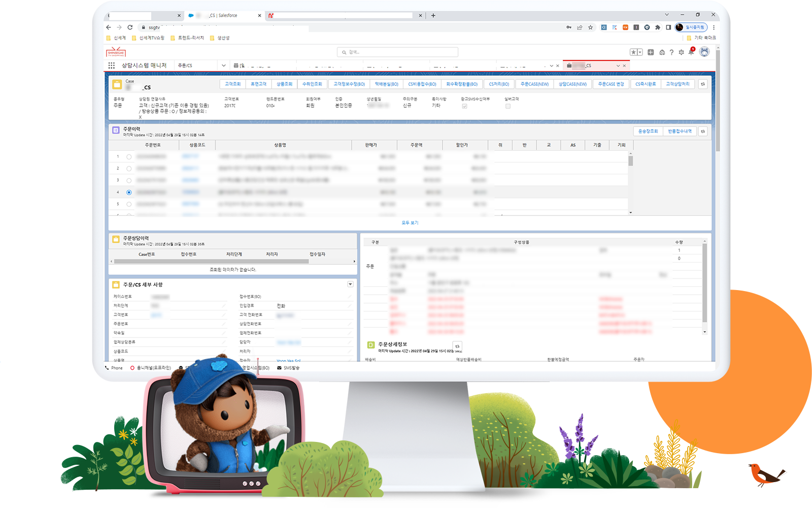This screenshot has width=812, height=508.
Task: Open the Phone utility in footer
Action: [114, 368]
